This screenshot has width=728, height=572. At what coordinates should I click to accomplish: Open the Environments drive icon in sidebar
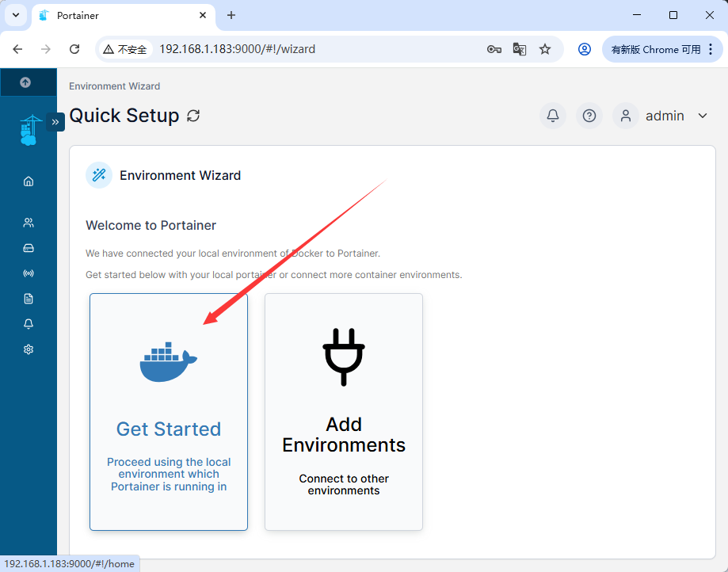[x=29, y=248]
